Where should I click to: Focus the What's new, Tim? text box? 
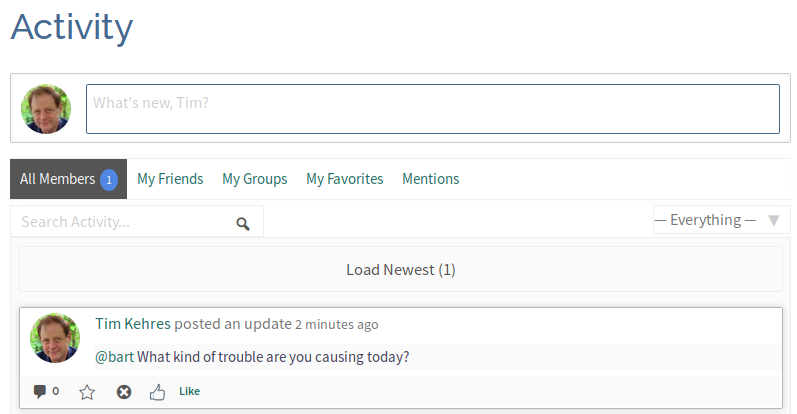pos(432,109)
